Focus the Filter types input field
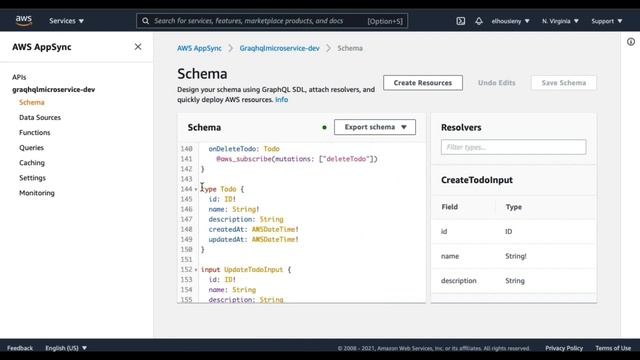 (x=513, y=147)
